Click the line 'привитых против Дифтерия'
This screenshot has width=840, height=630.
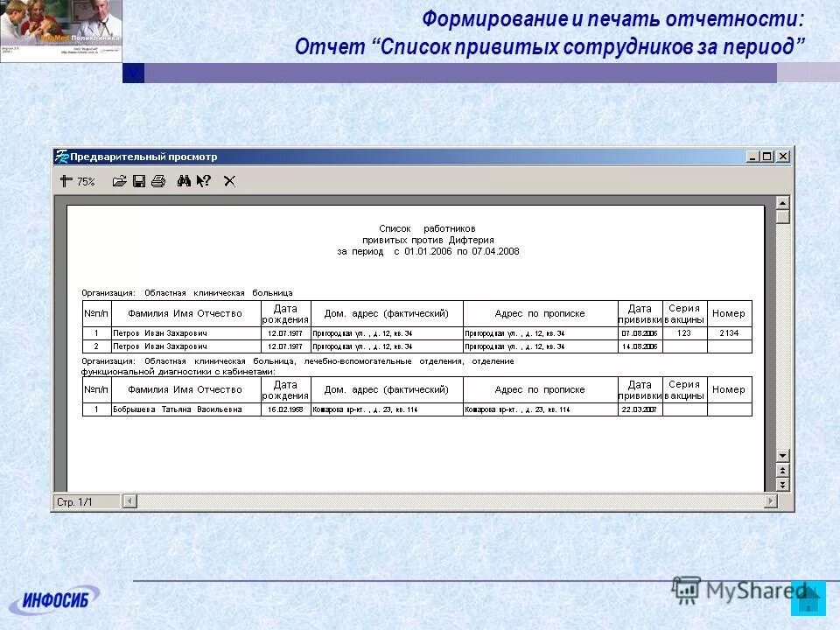pos(428,240)
